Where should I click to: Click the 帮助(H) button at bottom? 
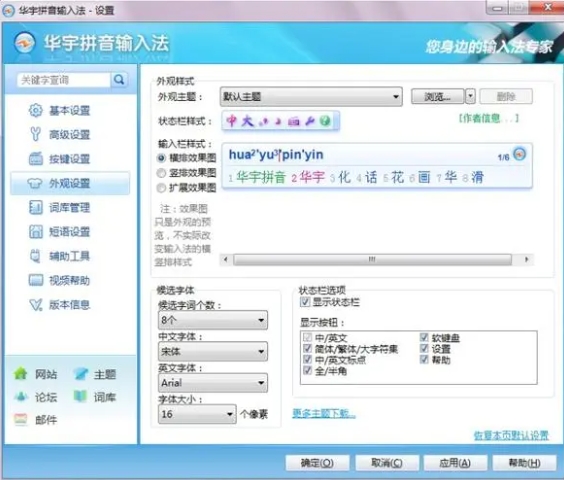click(524, 463)
